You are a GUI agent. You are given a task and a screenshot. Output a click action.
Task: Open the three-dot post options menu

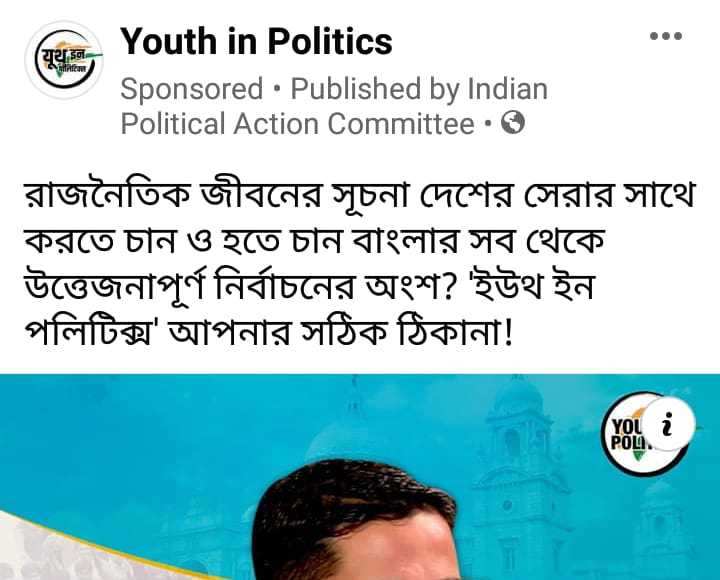pos(665,36)
